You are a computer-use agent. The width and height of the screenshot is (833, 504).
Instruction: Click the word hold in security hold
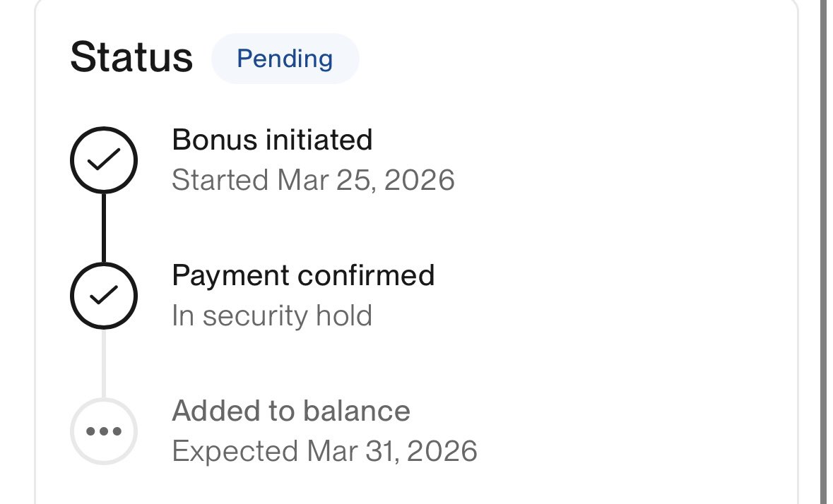345,316
